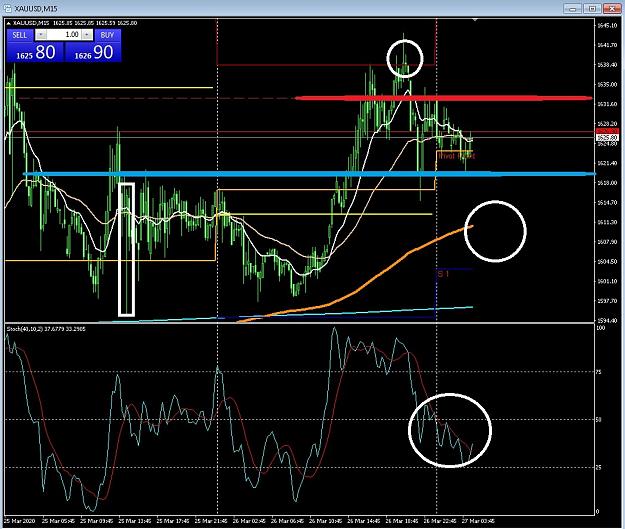
Task: Click the 1601.10 price scale value
Action: pyautogui.click(x=607, y=281)
